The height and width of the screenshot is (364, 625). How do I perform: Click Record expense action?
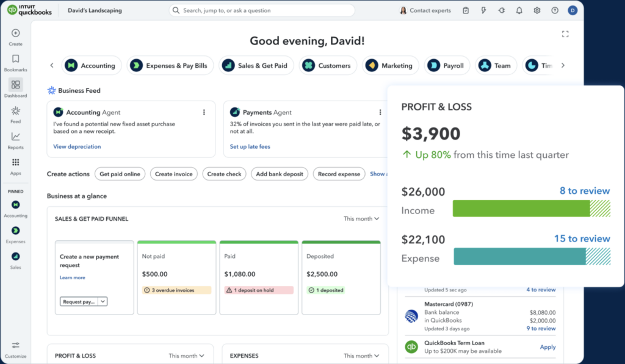pos(339,174)
